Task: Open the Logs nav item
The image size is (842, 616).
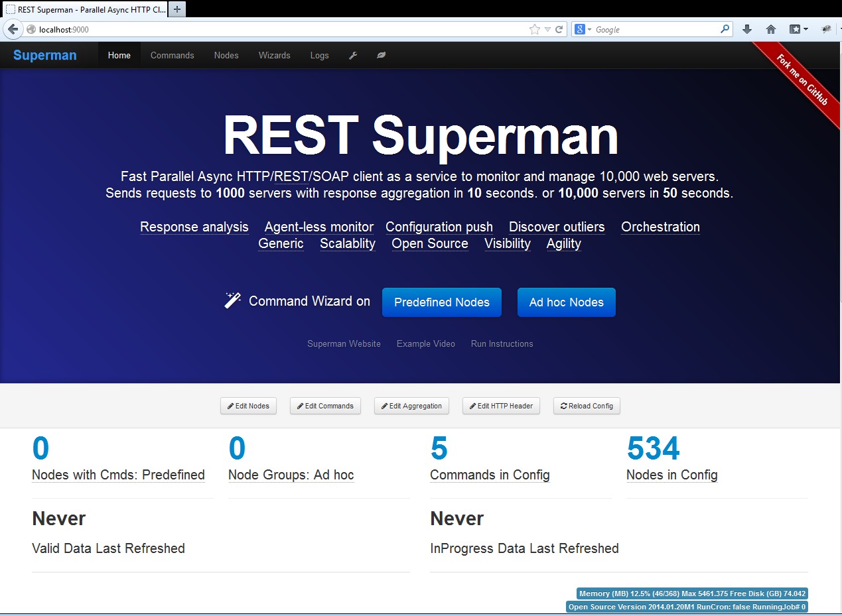Action: 319,55
